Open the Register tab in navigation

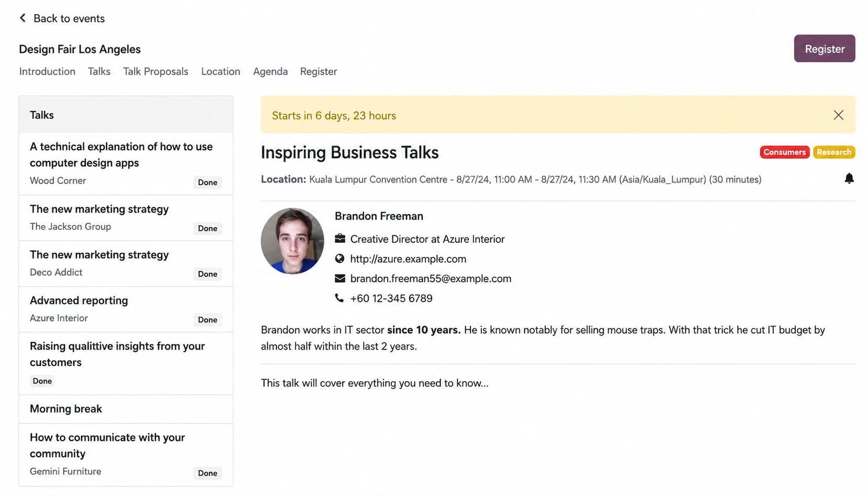pyautogui.click(x=318, y=72)
